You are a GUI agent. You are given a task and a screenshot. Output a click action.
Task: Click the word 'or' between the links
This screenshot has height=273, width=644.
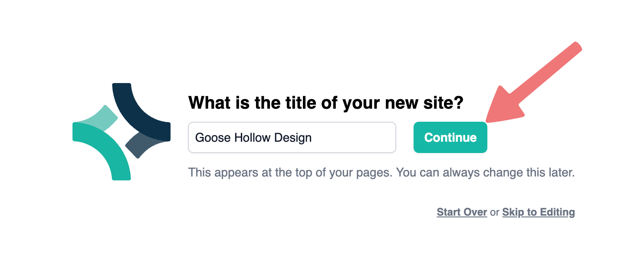tap(495, 212)
